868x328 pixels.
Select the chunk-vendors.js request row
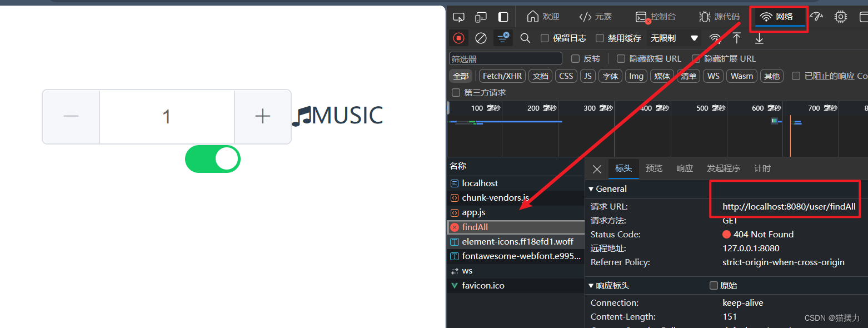pyautogui.click(x=516, y=197)
